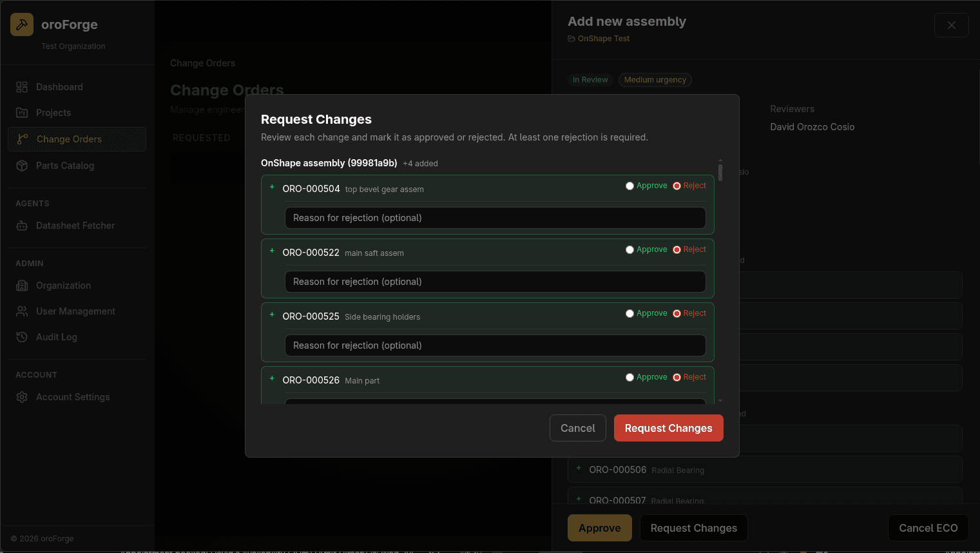980x553 pixels.
Task: Click the plus icon beside ORO-000526
Action: coord(272,378)
